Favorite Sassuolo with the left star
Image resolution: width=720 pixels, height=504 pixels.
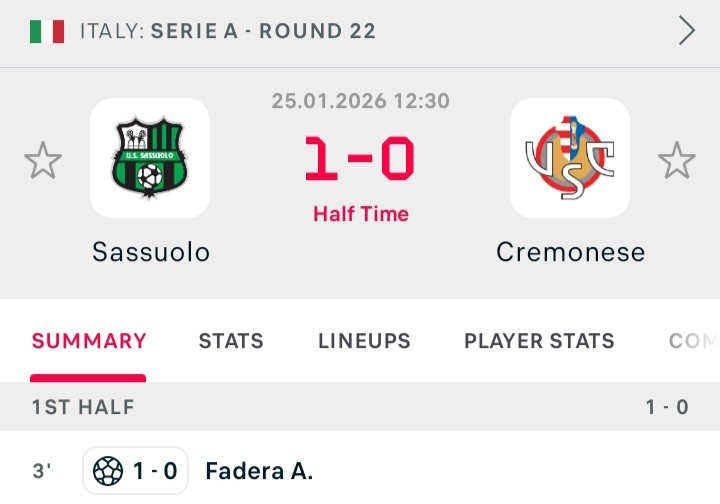click(x=43, y=161)
